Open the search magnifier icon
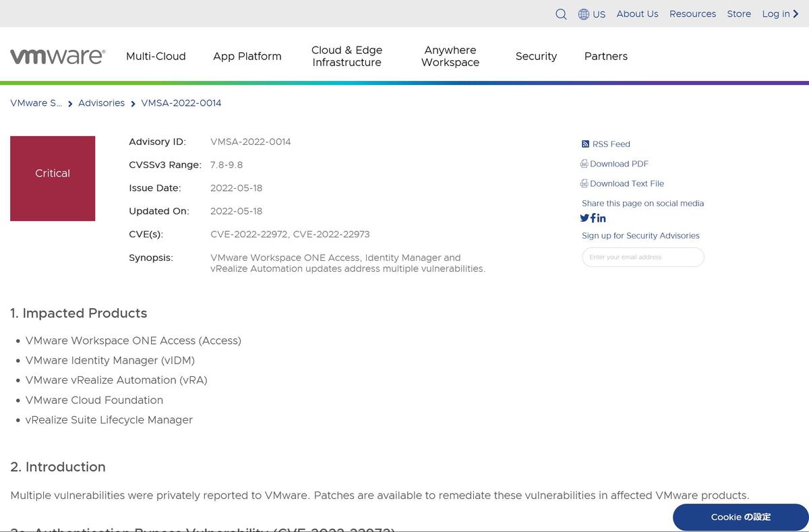 coord(561,14)
